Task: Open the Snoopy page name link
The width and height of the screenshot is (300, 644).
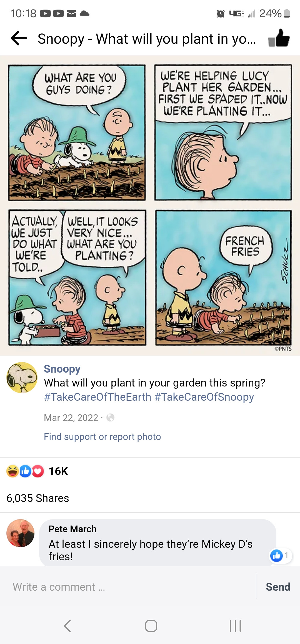Action: click(62, 369)
